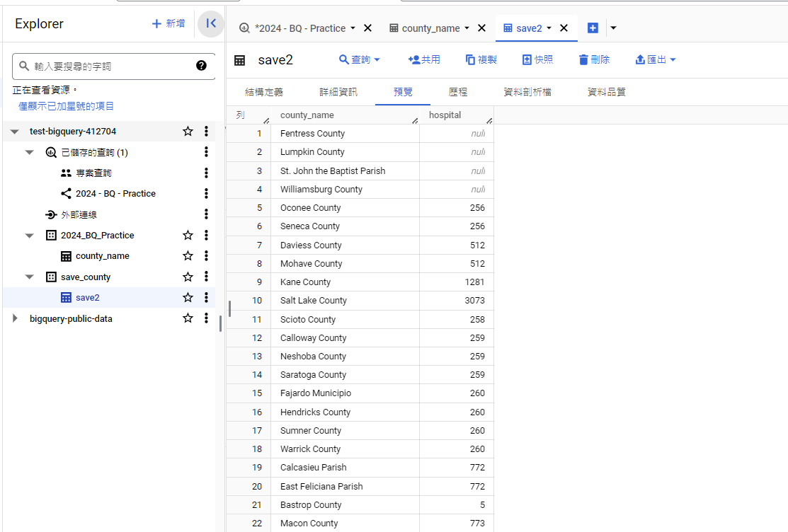Open 2024 - BQ - Practice saved query in tree
This screenshot has width=788, height=532.
pos(115,193)
